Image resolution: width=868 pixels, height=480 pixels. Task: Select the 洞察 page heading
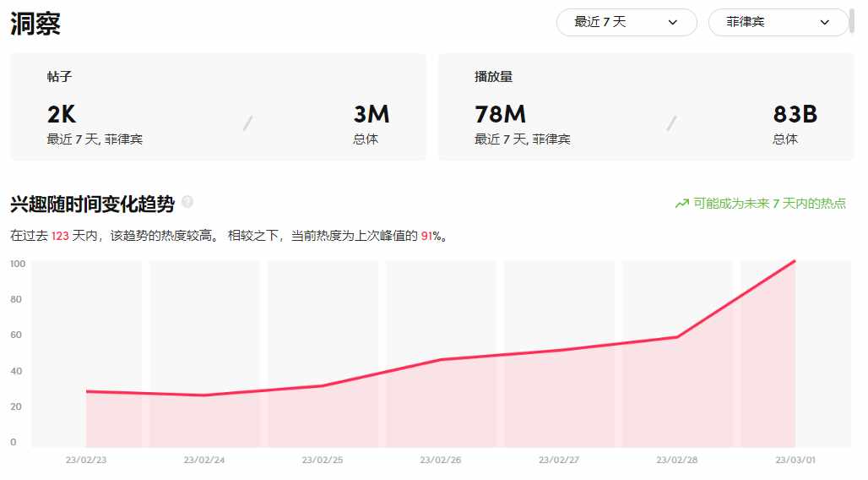35,24
